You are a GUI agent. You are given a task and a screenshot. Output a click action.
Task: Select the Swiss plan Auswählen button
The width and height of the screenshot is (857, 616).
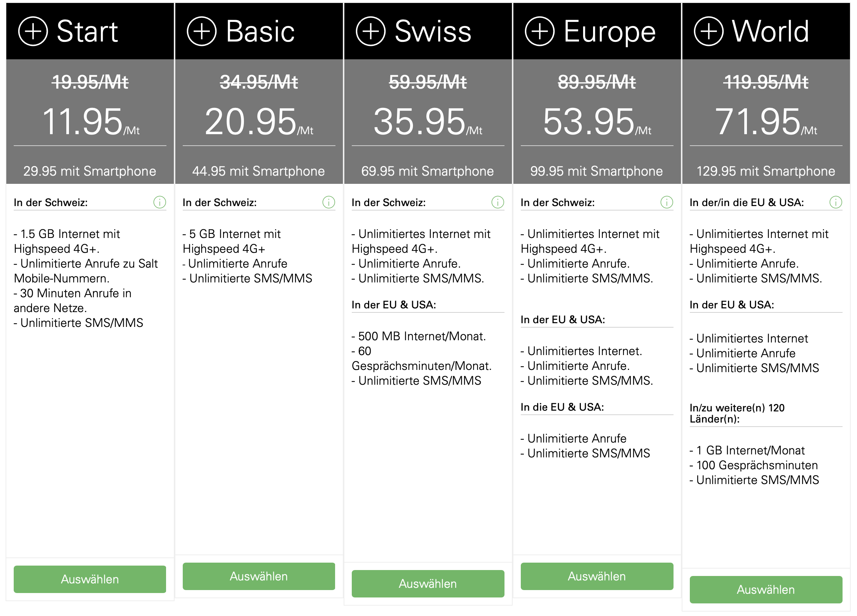point(428,583)
